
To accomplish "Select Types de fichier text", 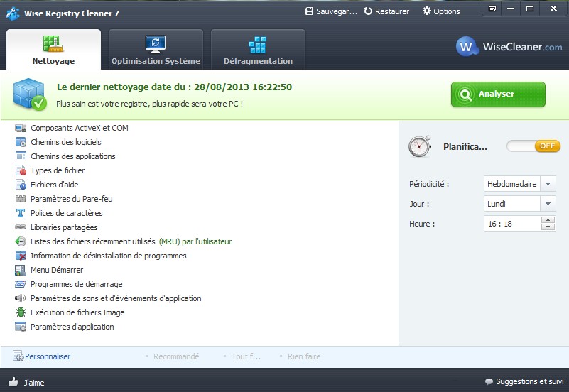I will [58, 170].
